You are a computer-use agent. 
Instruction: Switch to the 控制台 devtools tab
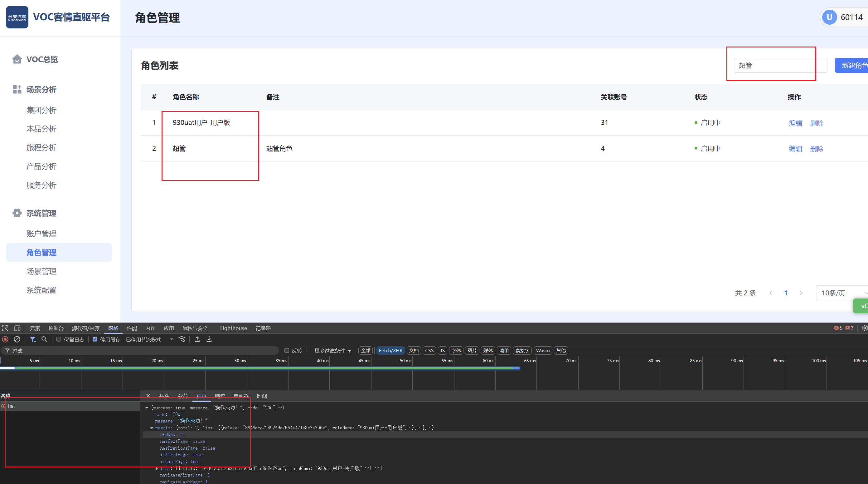click(x=56, y=328)
